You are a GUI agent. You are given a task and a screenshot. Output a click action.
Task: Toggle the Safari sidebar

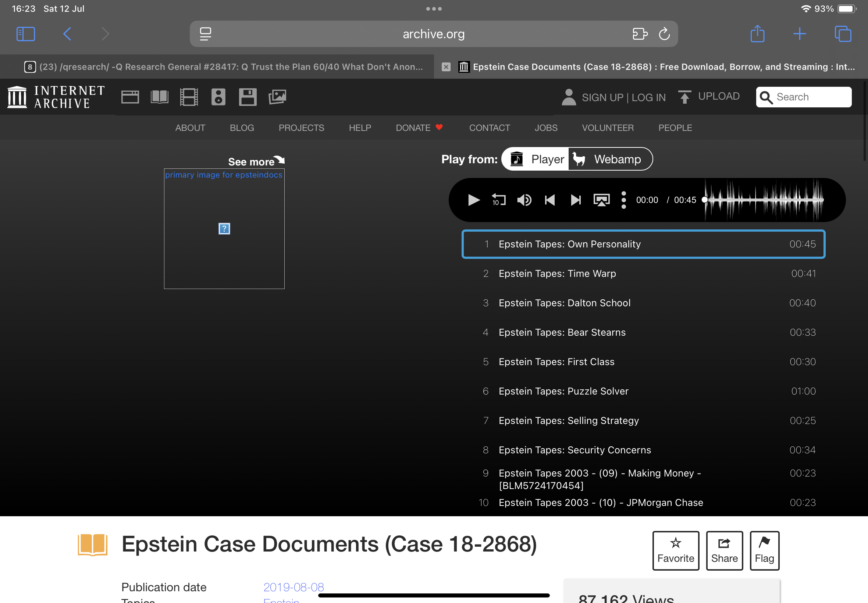[x=26, y=34]
